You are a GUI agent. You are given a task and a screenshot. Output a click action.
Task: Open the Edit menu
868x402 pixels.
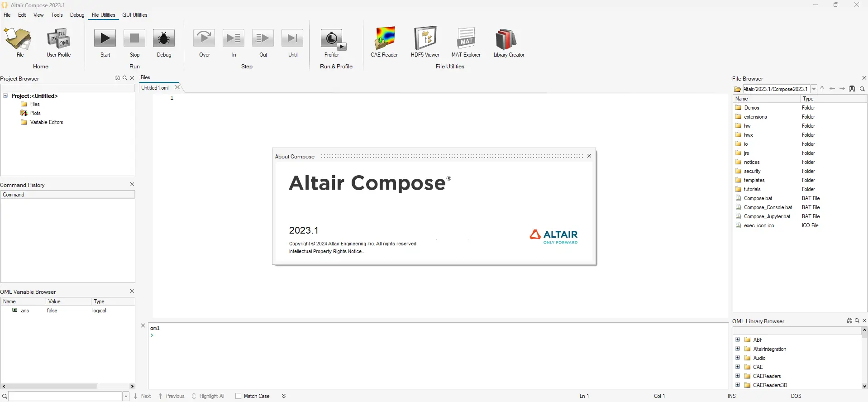click(x=22, y=15)
